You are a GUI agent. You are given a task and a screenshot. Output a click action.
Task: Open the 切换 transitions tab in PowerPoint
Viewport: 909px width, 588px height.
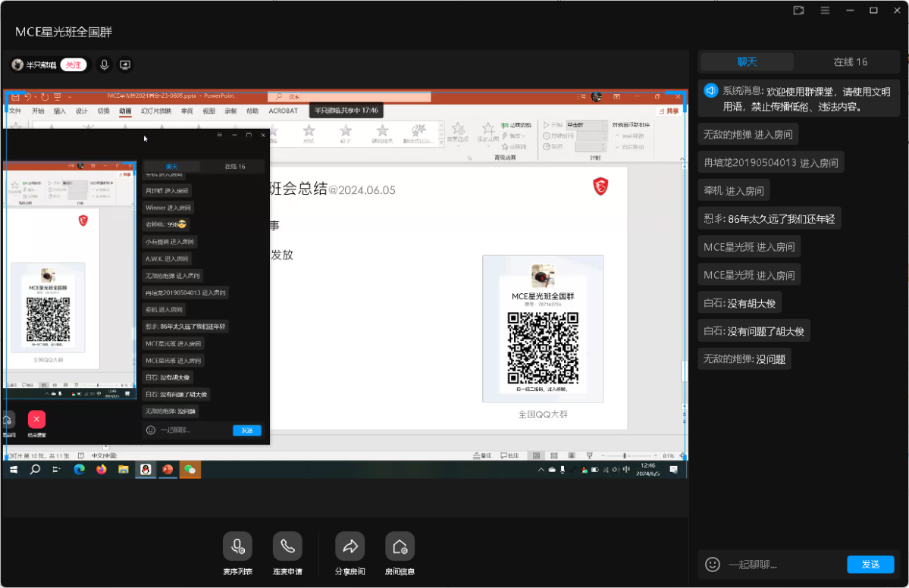coord(104,111)
